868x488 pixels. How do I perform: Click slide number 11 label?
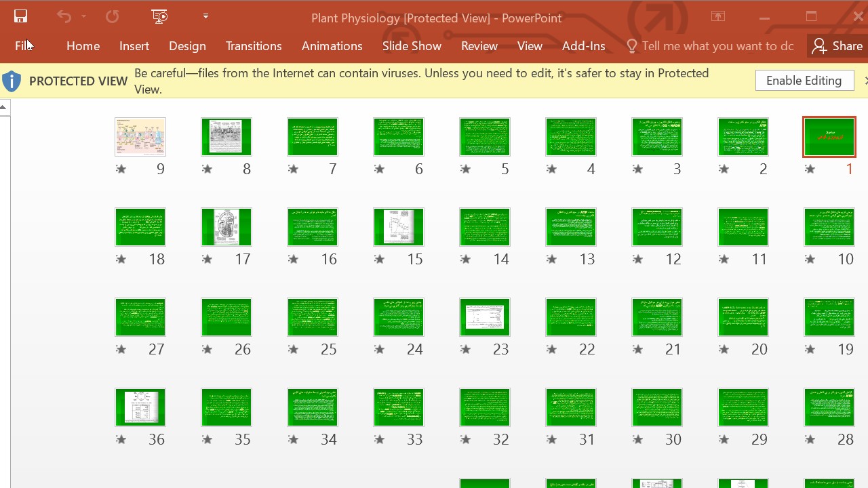point(759,259)
